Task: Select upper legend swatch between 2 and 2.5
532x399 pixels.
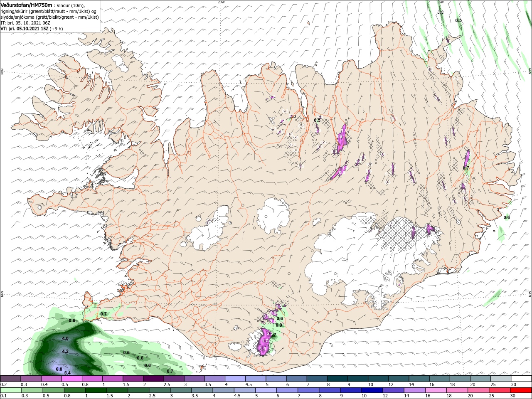Action: tap(153, 378)
